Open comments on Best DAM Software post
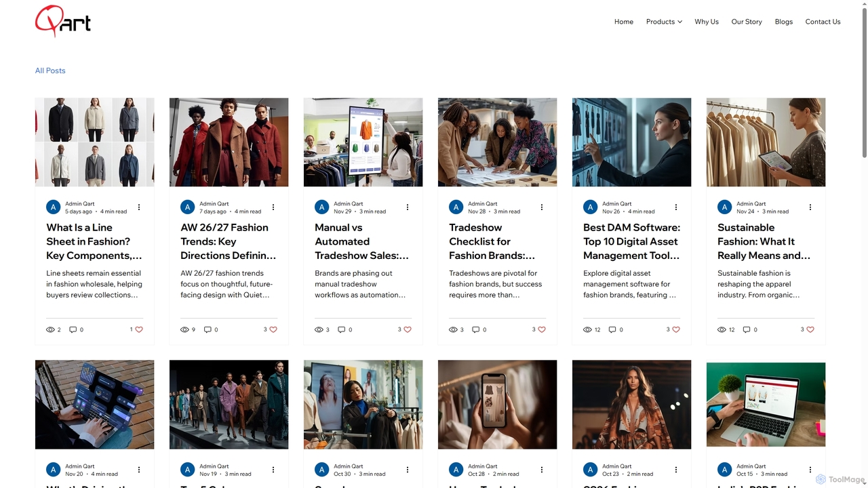Image resolution: width=868 pixels, height=488 pixels. pos(615,329)
